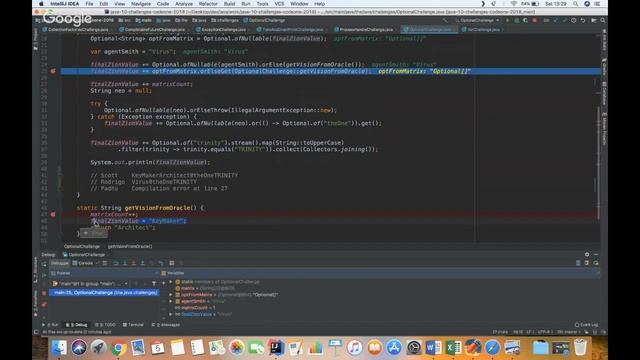The width and height of the screenshot is (640, 360).
Task: Open the Event Log button in status bar
Action: coord(587,325)
